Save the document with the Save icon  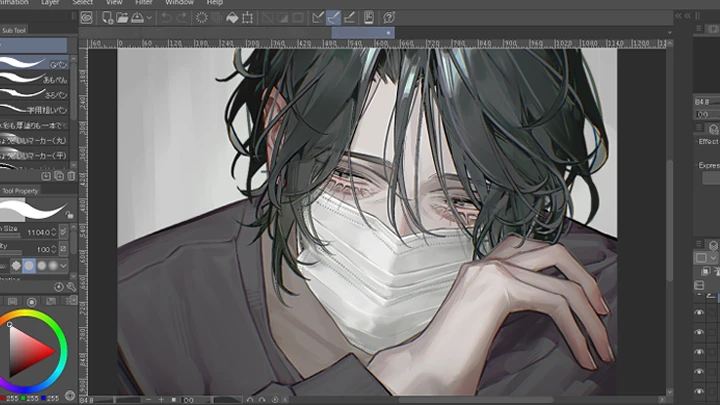click(x=137, y=18)
